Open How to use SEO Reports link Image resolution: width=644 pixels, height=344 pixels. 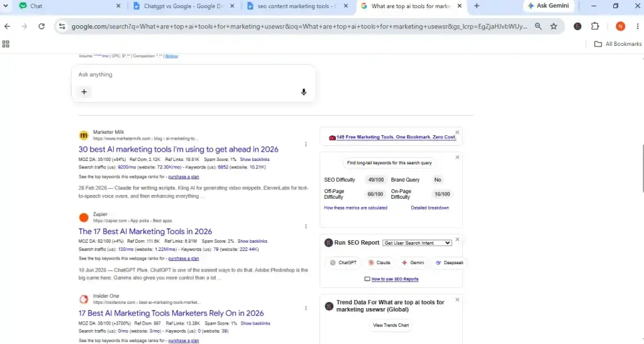click(x=395, y=279)
